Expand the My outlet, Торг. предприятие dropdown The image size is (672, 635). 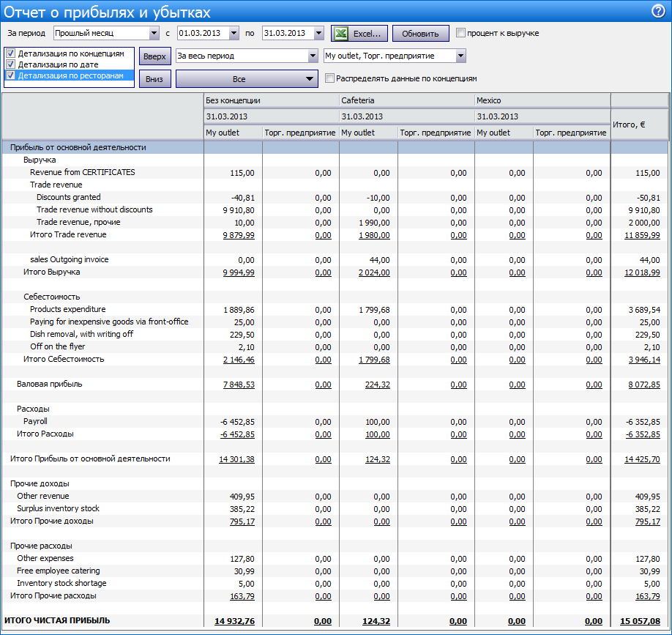(x=460, y=56)
